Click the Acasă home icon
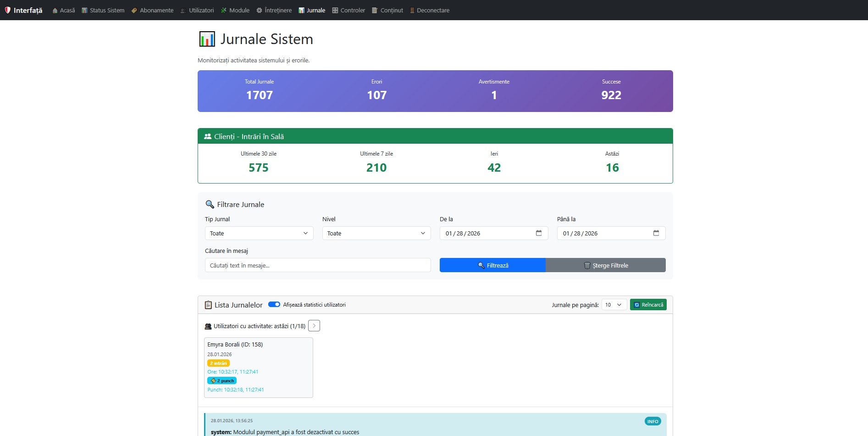Screen dimensions: 868x436 (x=54, y=10)
